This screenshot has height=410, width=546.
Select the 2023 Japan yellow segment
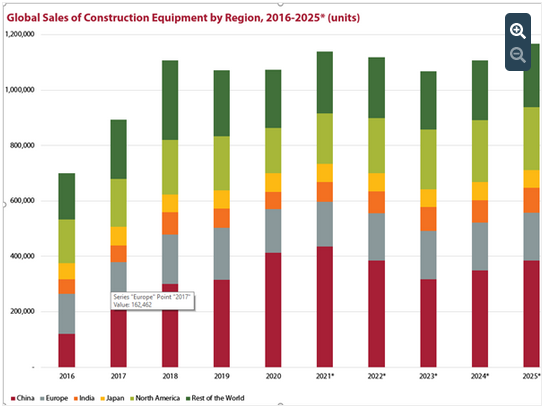[428, 198]
